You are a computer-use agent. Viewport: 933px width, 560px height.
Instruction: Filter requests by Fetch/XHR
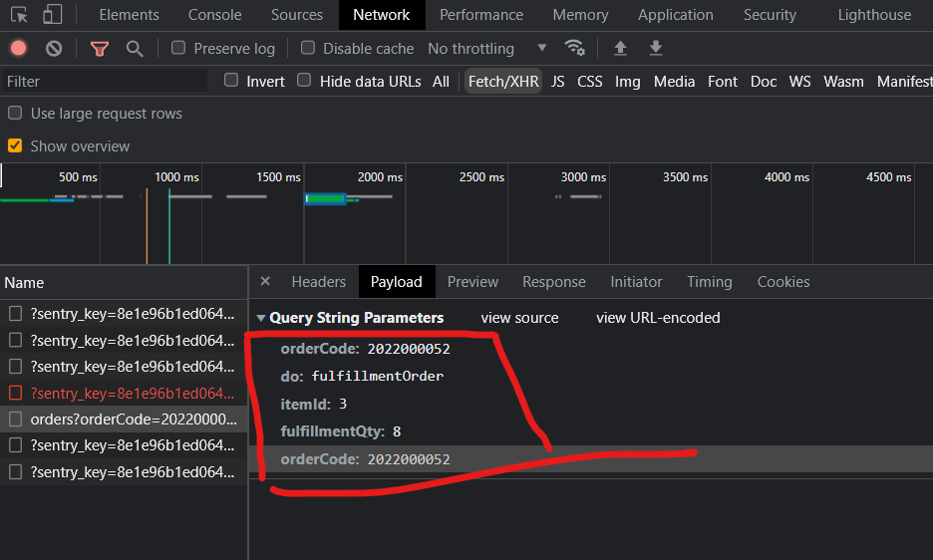coord(503,82)
